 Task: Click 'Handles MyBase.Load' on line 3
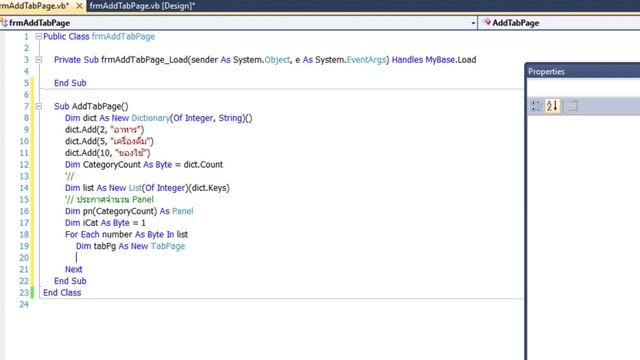(x=434, y=60)
